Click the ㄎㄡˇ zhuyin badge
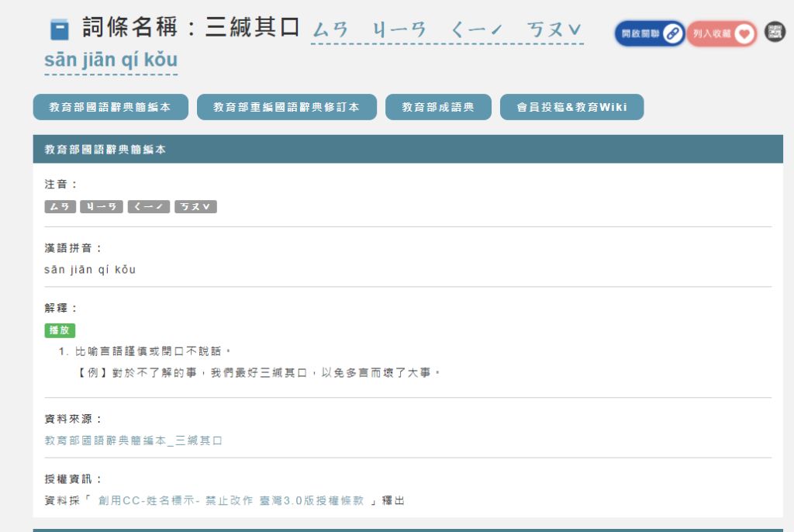Image resolution: width=794 pixels, height=532 pixels. 195,207
